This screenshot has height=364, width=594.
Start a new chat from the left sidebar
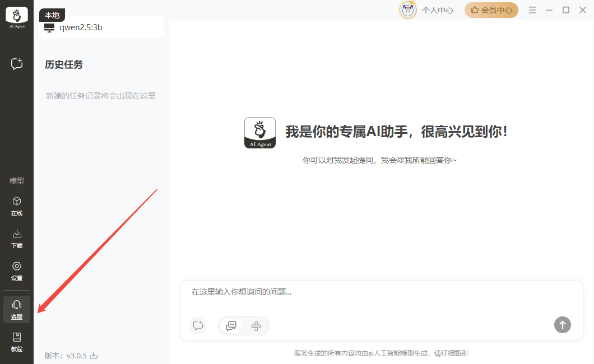pos(17,64)
